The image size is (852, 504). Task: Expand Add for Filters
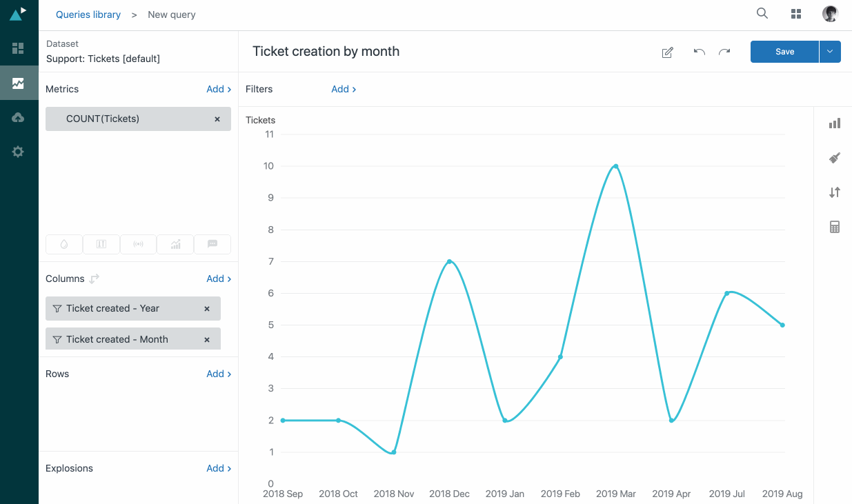click(x=344, y=89)
